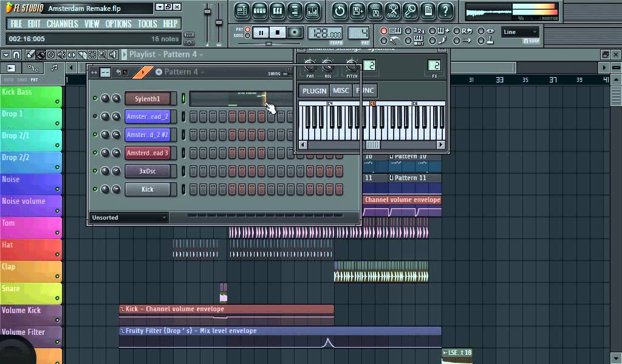Stop playback with the stop button

(x=278, y=33)
